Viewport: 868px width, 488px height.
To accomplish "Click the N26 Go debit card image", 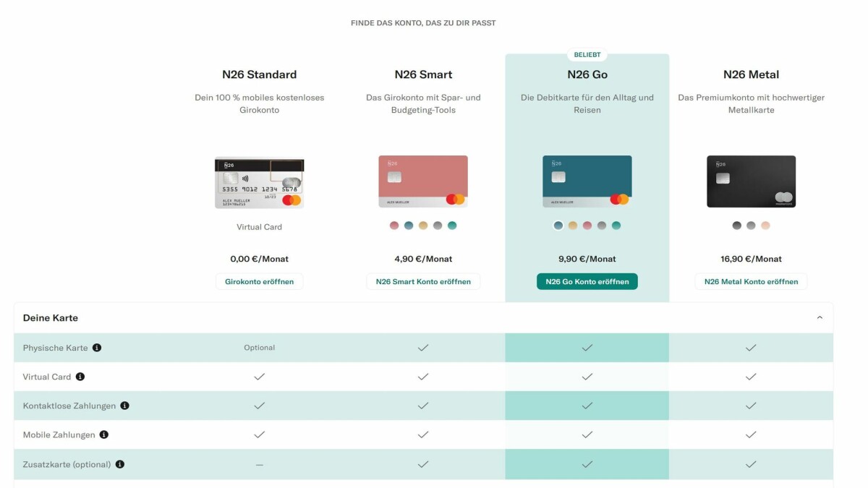I will pos(587,180).
